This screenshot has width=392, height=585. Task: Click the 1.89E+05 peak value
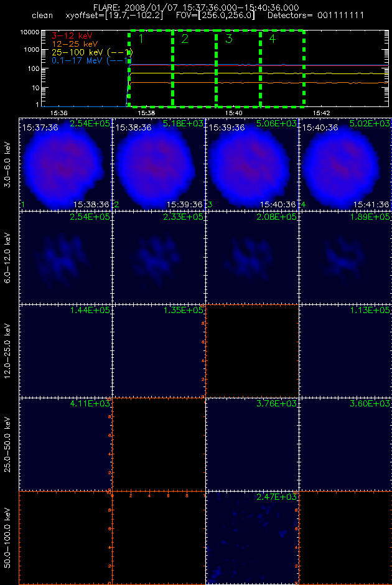tap(370, 217)
